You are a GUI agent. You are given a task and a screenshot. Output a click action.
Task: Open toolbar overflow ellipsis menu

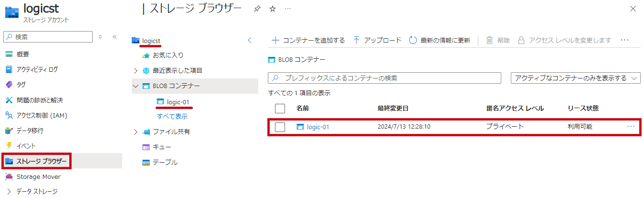point(624,40)
